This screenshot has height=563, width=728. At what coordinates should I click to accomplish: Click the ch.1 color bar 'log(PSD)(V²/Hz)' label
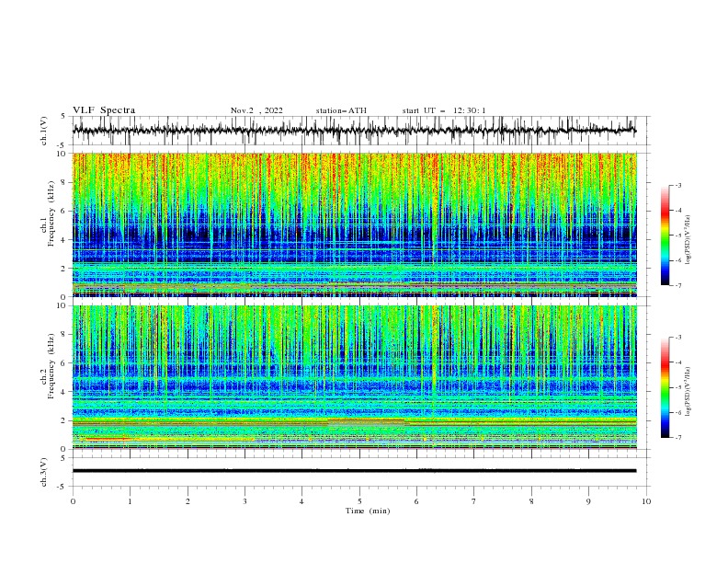tap(688, 240)
